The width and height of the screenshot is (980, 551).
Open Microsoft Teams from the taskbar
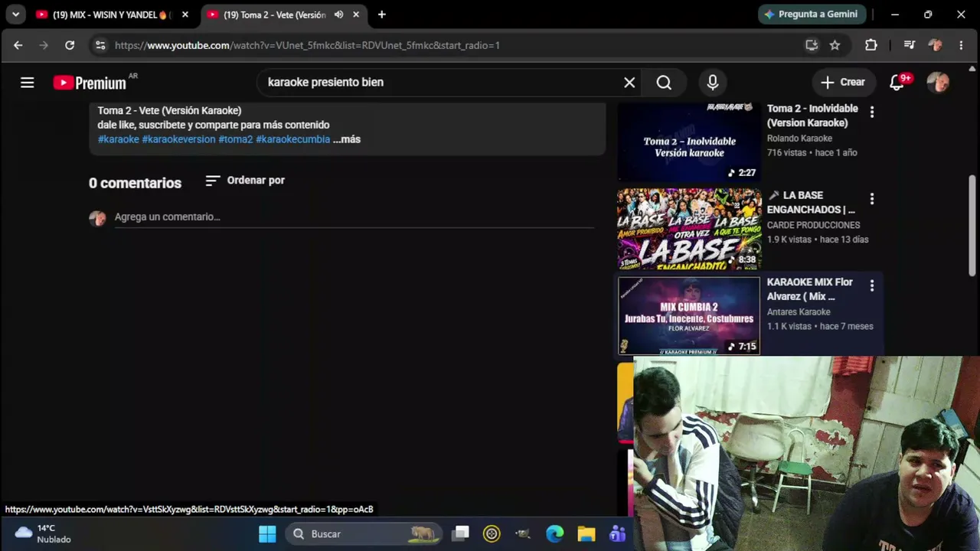pos(617,534)
